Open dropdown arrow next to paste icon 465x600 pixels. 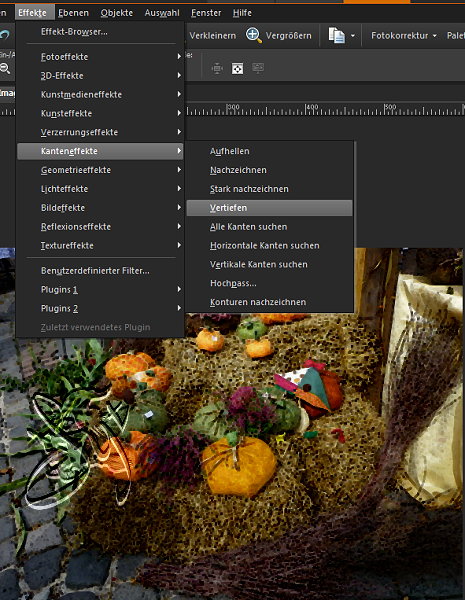353,36
